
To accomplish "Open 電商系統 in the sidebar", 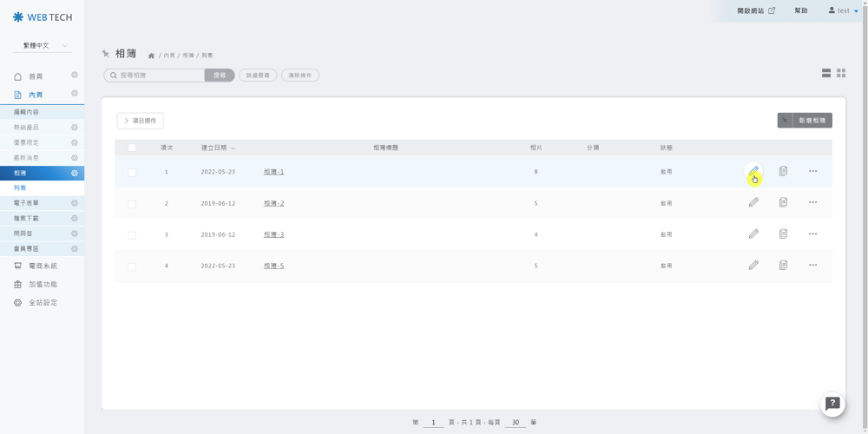I will tap(43, 266).
